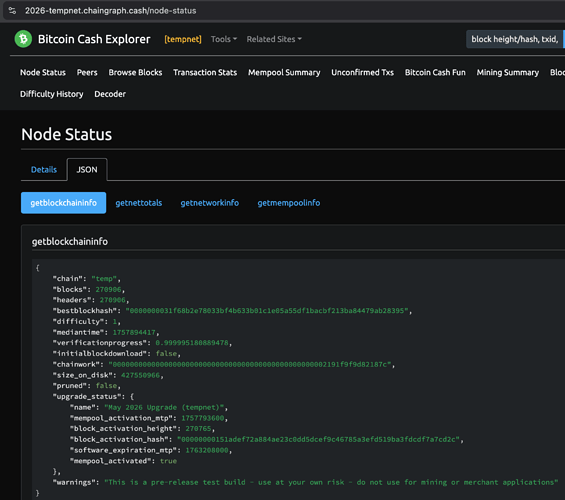
Task: Select the getblockchaininfo pill button
Action: pos(63,203)
